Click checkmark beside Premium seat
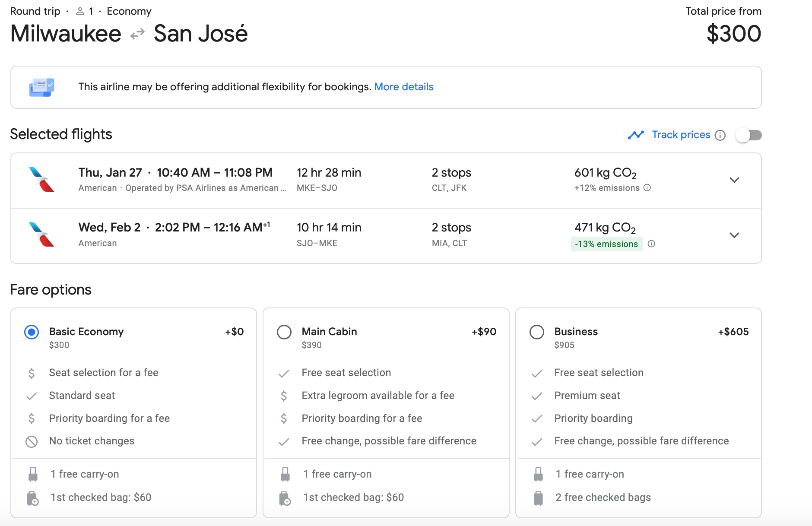 [537, 396]
